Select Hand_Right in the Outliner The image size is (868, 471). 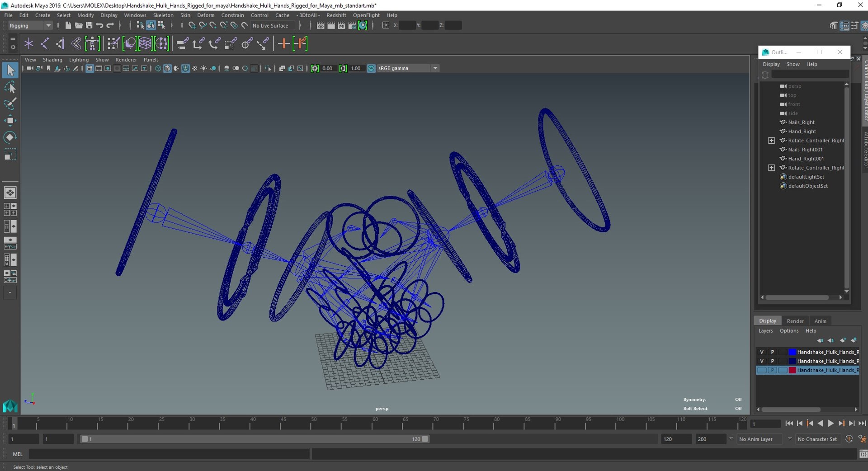pos(802,132)
